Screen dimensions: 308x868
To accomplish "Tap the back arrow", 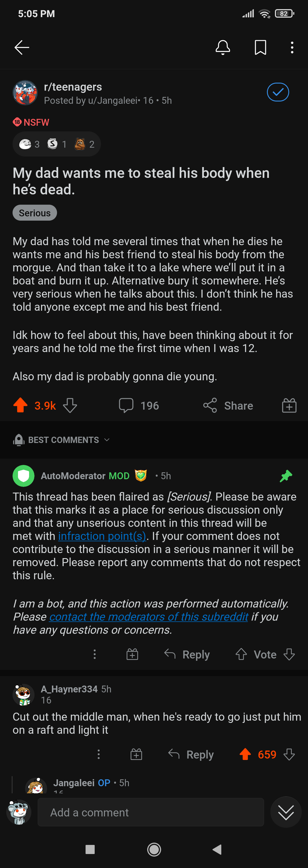I will tap(22, 48).
